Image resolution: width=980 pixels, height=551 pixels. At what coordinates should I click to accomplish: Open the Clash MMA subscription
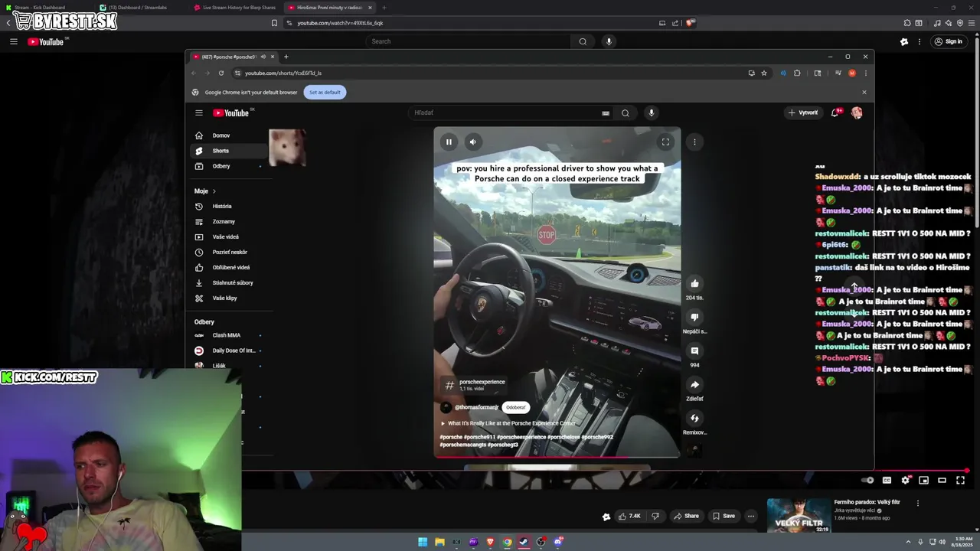point(229,335)
